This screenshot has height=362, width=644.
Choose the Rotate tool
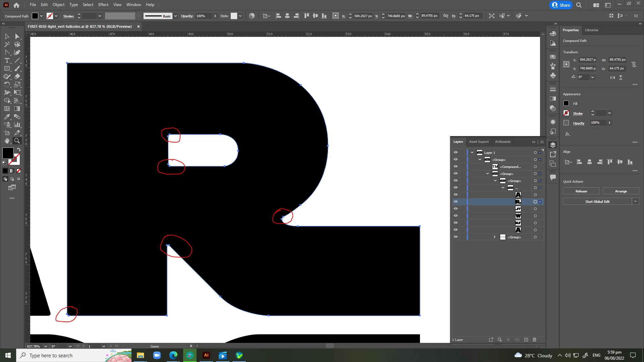(7, 85)
